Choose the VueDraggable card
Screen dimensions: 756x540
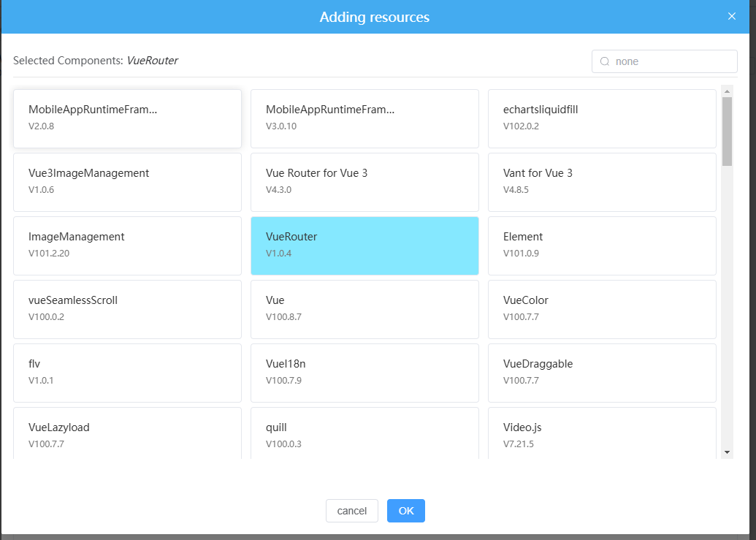[602, 373]
